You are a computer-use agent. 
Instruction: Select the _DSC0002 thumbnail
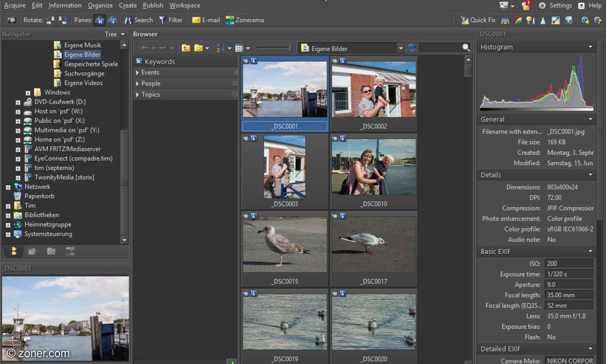tap(374, 94)
